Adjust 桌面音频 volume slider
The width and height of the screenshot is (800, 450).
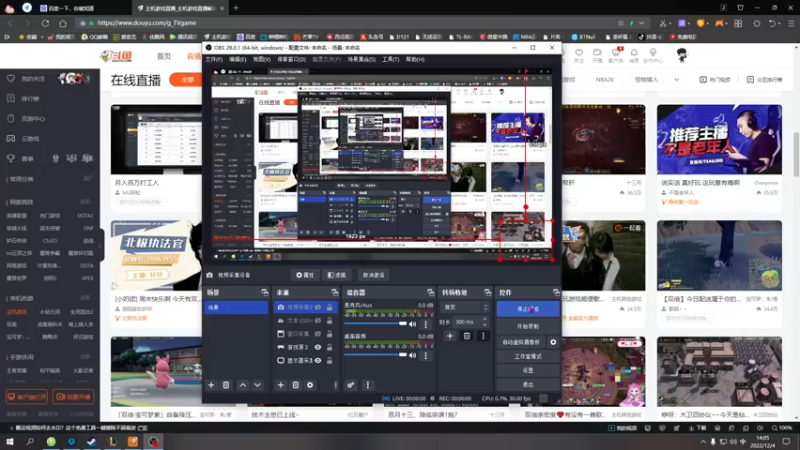click(376, 355)
